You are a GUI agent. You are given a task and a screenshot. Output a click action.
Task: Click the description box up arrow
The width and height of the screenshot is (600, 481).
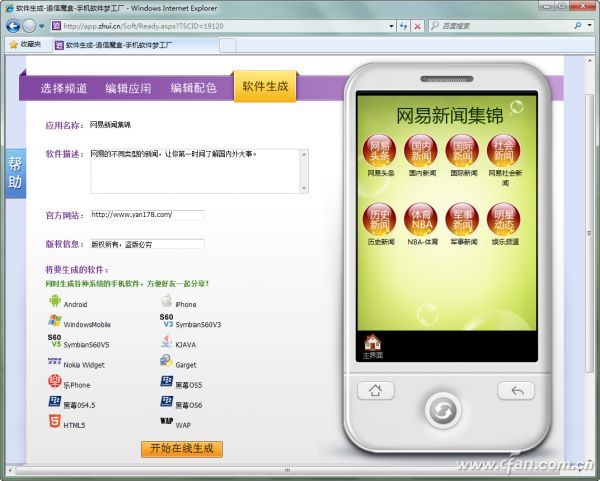click(x=304, y=154)
